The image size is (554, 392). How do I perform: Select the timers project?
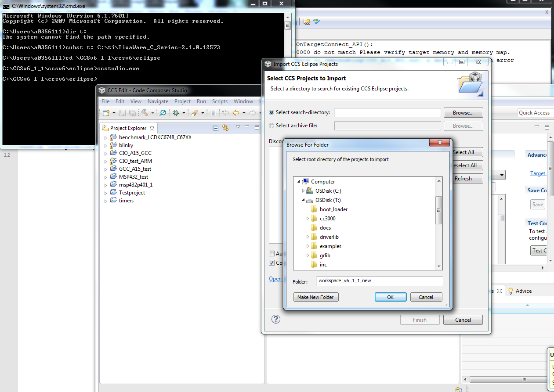click(x=126, y=201)
